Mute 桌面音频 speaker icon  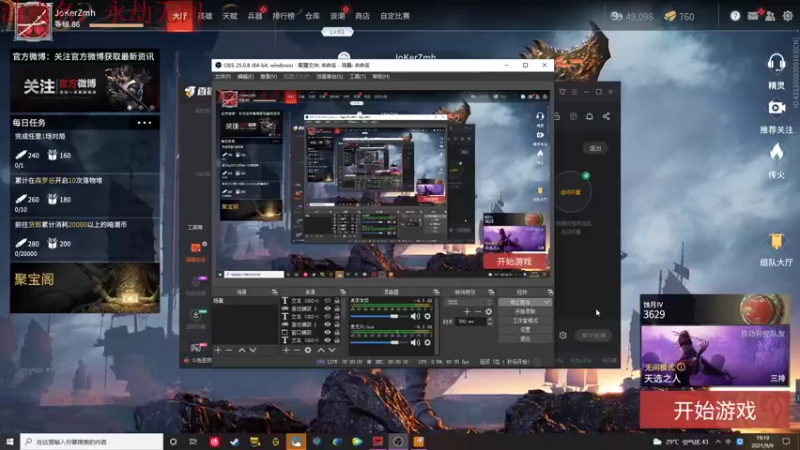(415, 316)
